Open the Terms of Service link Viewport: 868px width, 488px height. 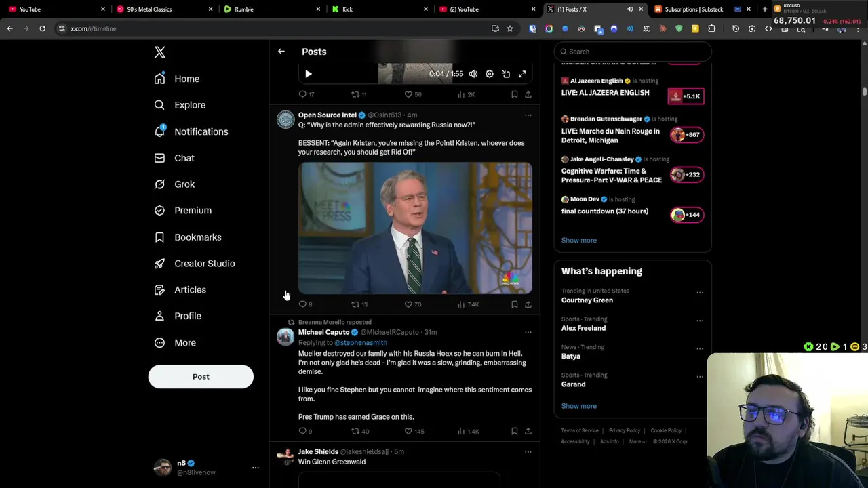click(x=580, y=430)
